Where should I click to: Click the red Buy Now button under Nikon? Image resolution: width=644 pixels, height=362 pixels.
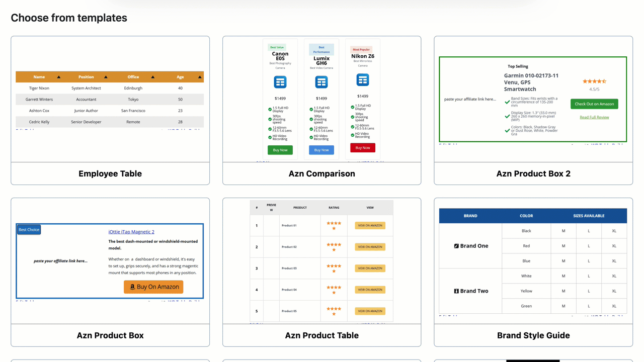pos(363,148)
